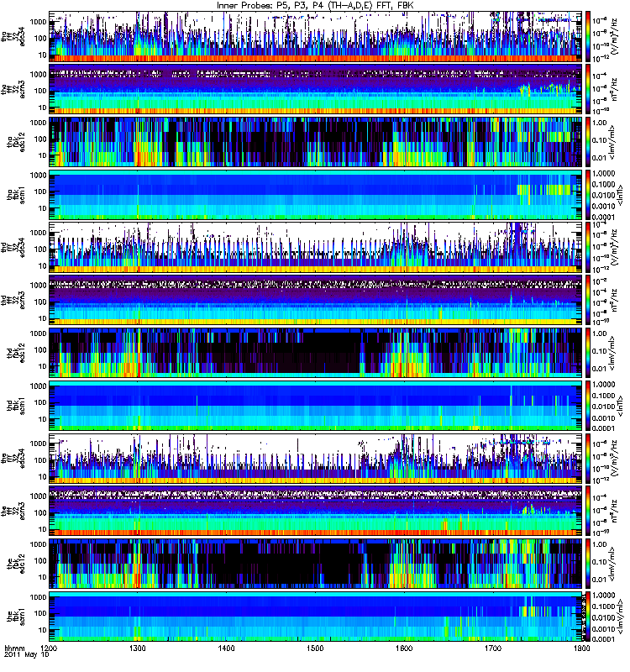This screenshot has height=672, width=630.
Task: Select the thd fff 32 scm3 spectrogram panel
Action: (316, 301)
